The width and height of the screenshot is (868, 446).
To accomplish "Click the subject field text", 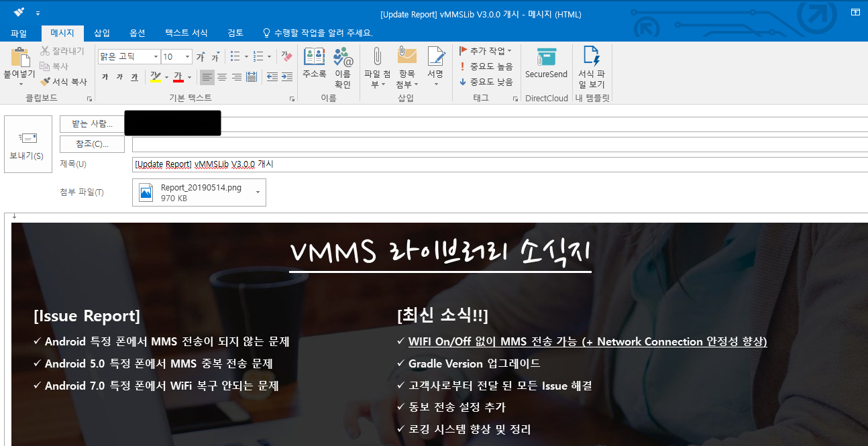I will (205, 164).
